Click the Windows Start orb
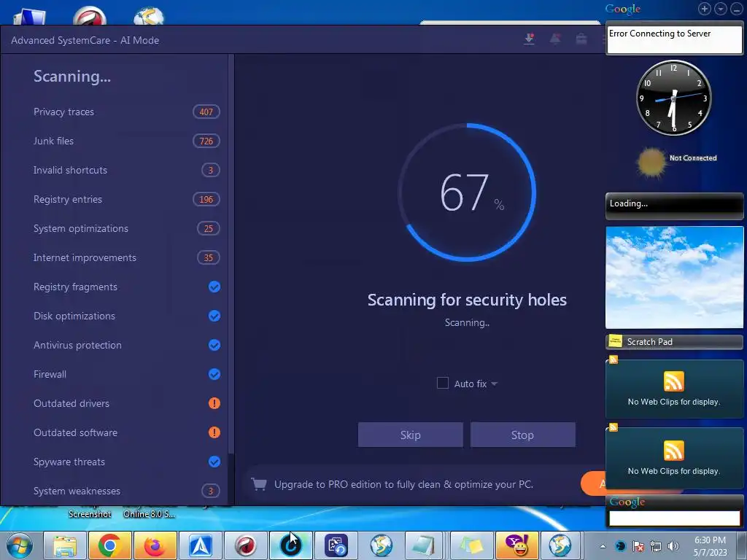The height and width of the screenshot is (560, 747). tap(20, 545)
